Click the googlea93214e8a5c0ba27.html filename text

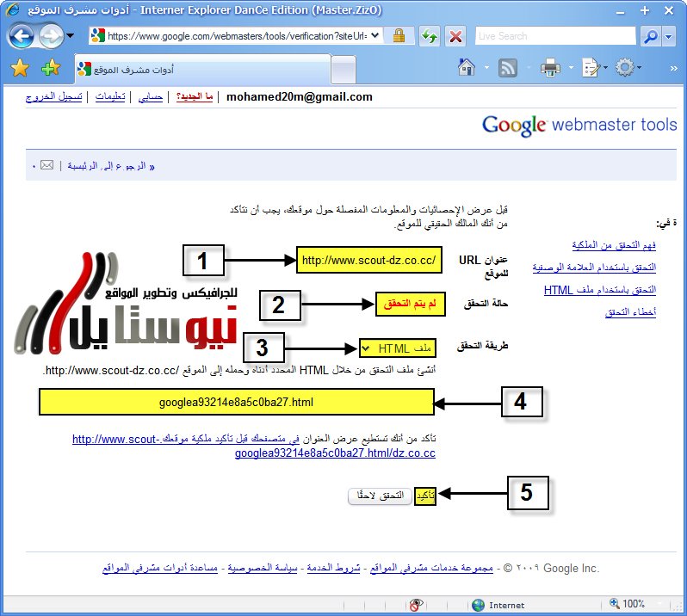236,402
